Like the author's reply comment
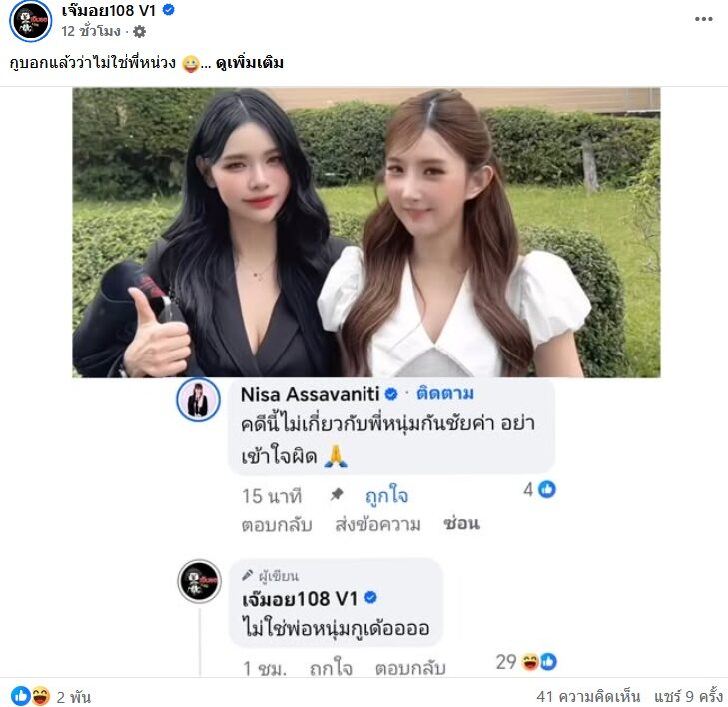This screenshot has width=728, height=707. [331, 668]
